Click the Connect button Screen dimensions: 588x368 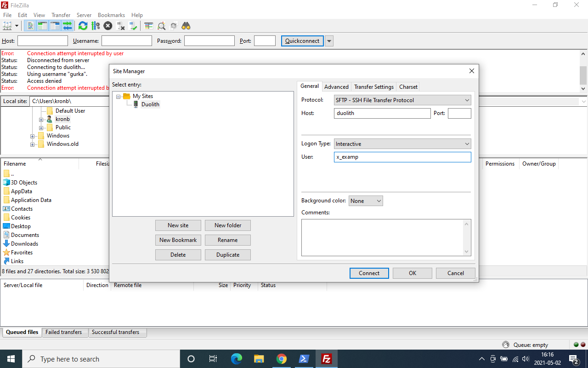tap(369, 273)
